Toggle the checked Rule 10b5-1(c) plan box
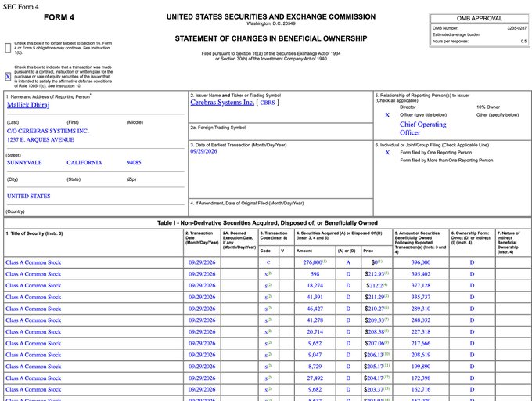 (x=8, y=77)
